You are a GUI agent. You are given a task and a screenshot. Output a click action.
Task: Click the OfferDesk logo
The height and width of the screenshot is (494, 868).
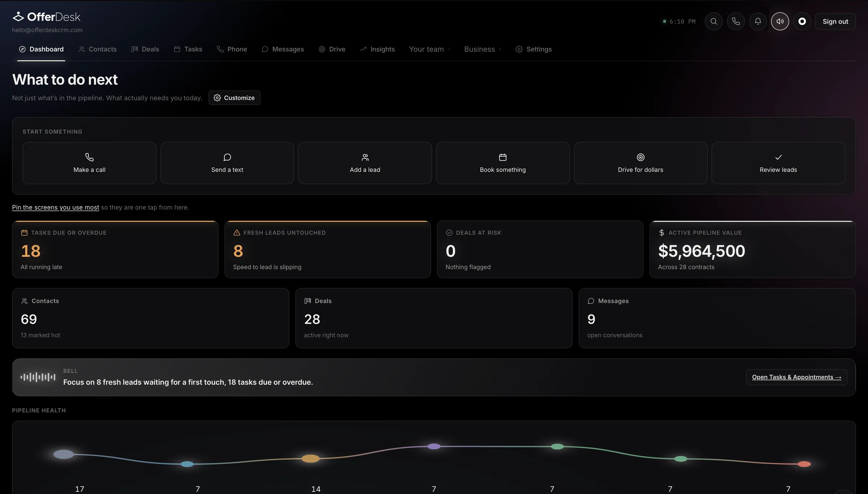[46, 17]
